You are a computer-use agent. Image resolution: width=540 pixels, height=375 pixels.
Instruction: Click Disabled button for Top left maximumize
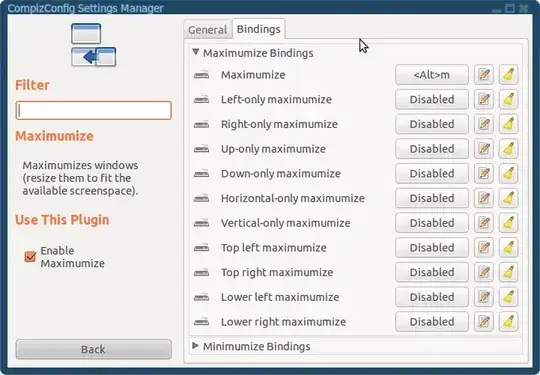(x=432, y=248)
